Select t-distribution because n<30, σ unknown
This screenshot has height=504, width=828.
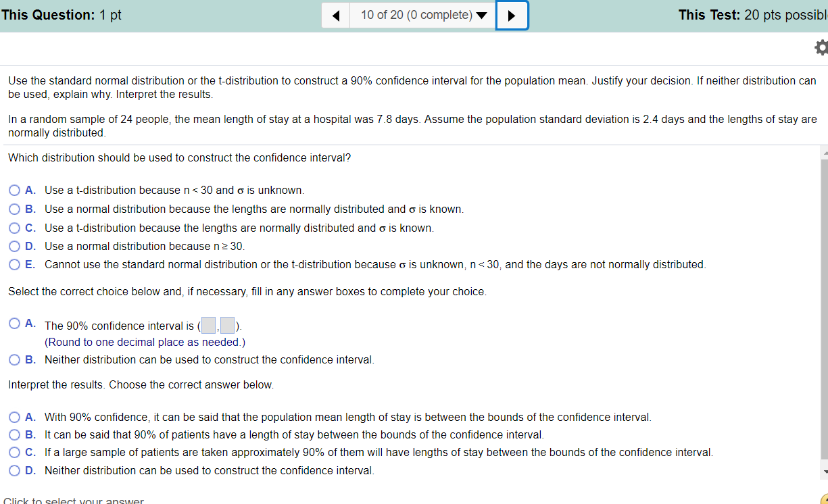[15, 191]
